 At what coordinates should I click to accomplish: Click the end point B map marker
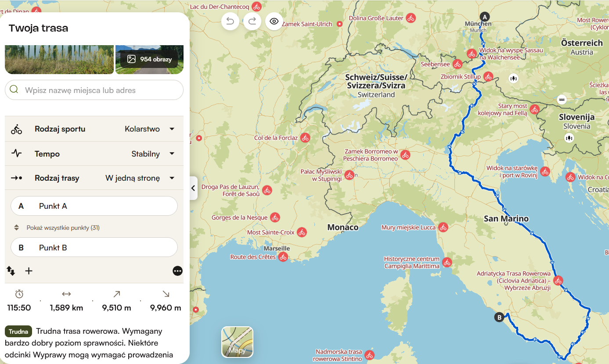click(499, 317)
